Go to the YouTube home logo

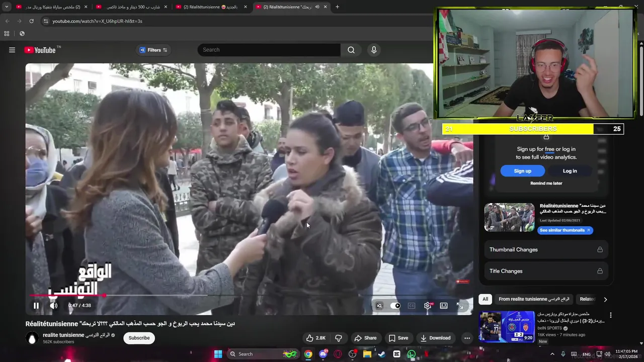(x=40, y=50)
